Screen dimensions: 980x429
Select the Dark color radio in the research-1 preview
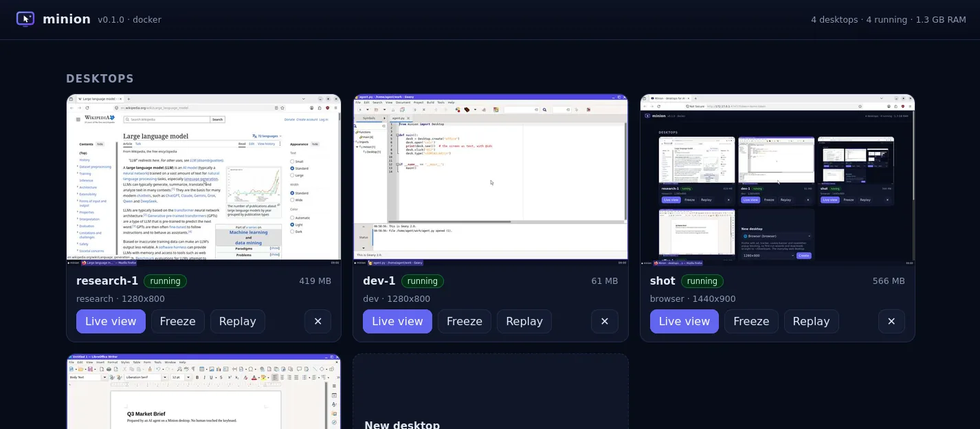pos(292,232)
